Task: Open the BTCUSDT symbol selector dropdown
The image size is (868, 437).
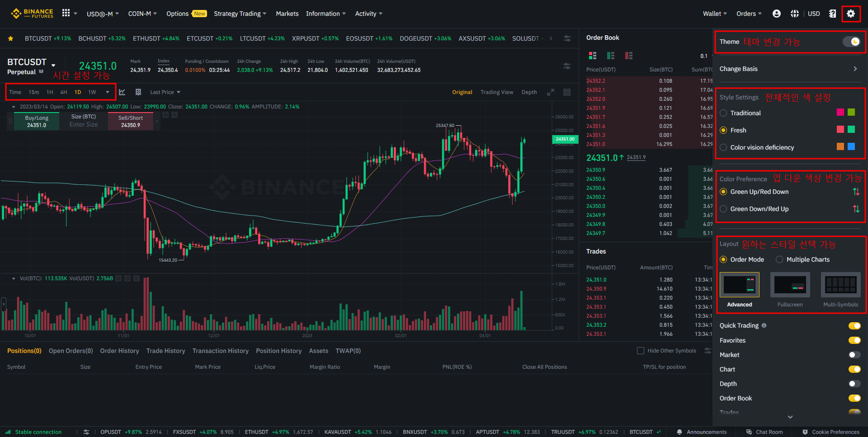Action: [x=53, y=65]
